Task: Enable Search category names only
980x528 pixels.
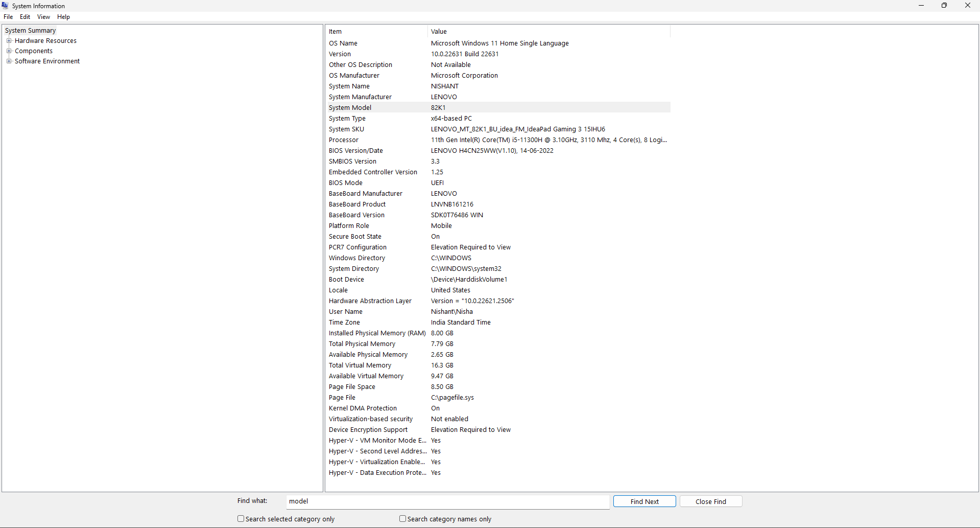Action: 402,518
